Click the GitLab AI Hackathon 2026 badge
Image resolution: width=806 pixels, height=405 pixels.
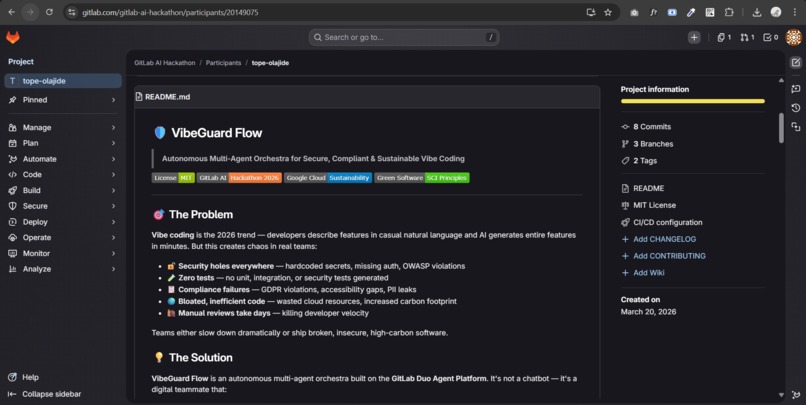pos(239,178)
